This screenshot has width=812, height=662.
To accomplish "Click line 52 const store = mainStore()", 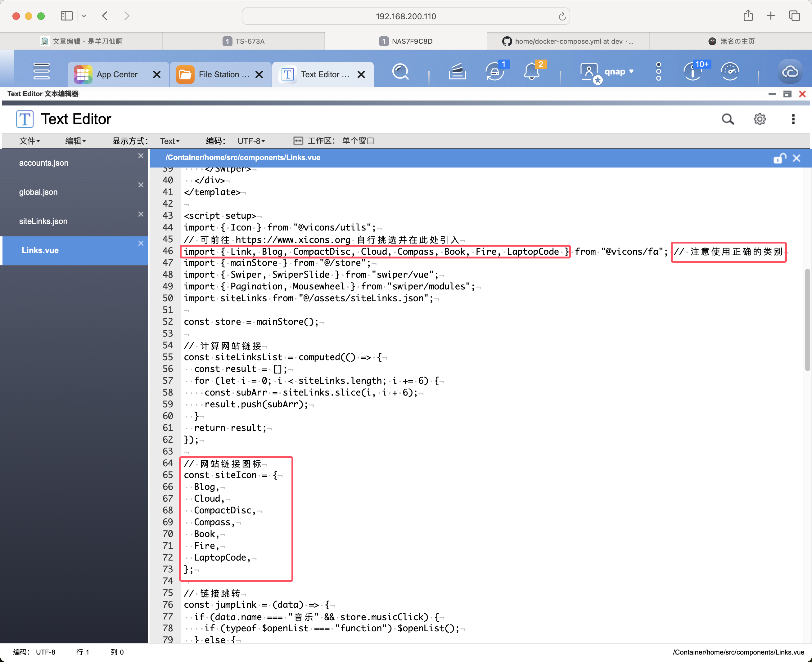I will [251, 322].
